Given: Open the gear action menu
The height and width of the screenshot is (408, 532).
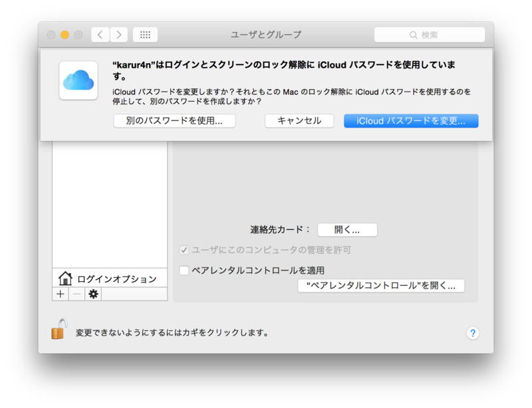Looking at the screenshot, I should click(x=93, y=294).
